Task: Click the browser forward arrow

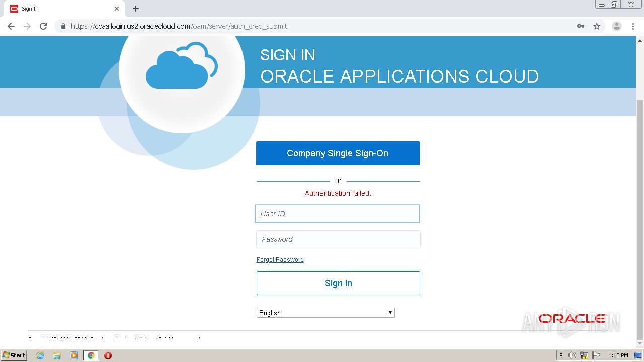Action: pyautogui.click(x=27, y=26)
